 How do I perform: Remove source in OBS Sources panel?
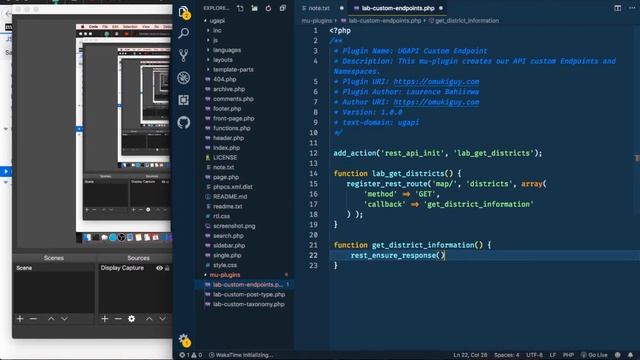point(118,319)
